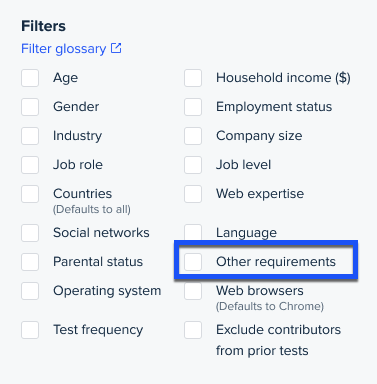377x384 pixels.
Task: Check the Test frequency box
Action: (30, 330)
